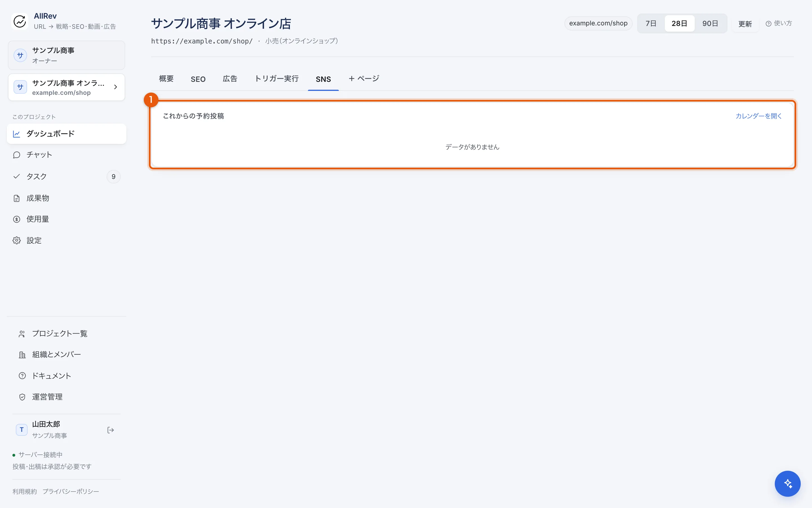
Task: Switch to the 概要 tab
Action: 166,79
